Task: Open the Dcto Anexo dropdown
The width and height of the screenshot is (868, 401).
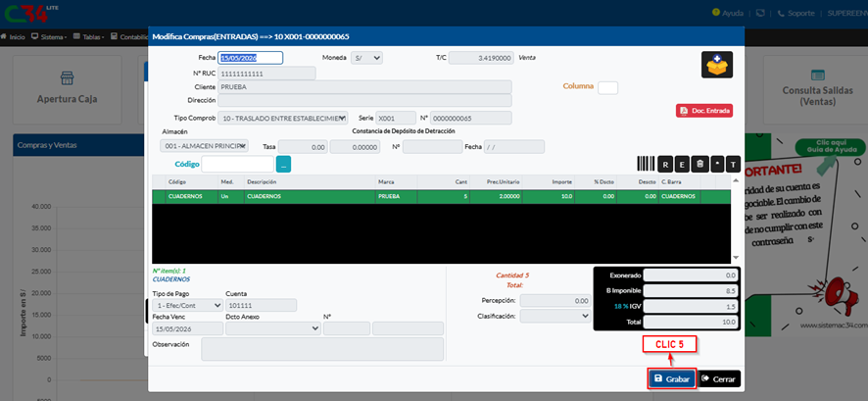Action: 273,328
